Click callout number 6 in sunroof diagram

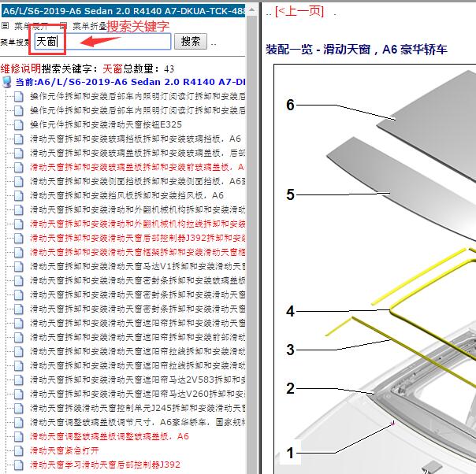tap(290, 106)
